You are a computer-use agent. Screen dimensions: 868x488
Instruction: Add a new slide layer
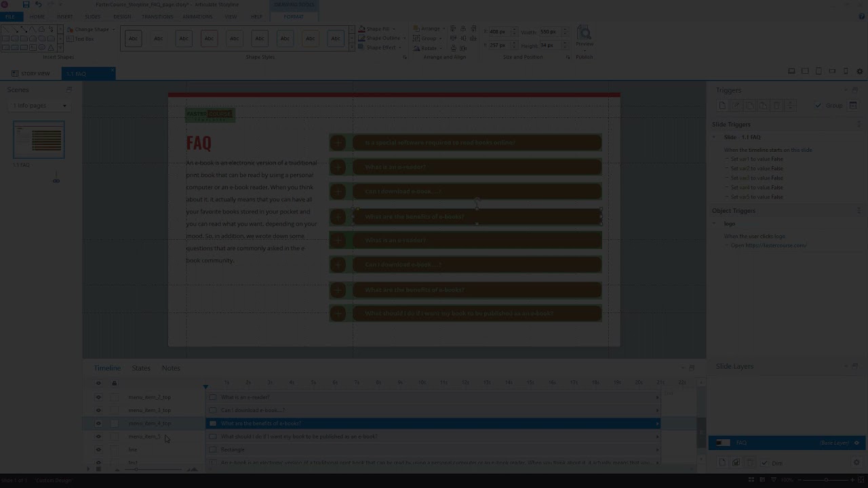[722, 463]
